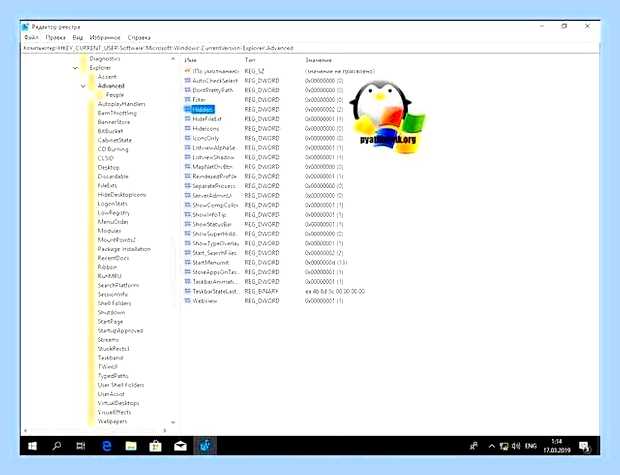The height and width of the screenshot is (475, 620).
Task: Show hidden tray icons chevron
Action: [x=491, y=446]
